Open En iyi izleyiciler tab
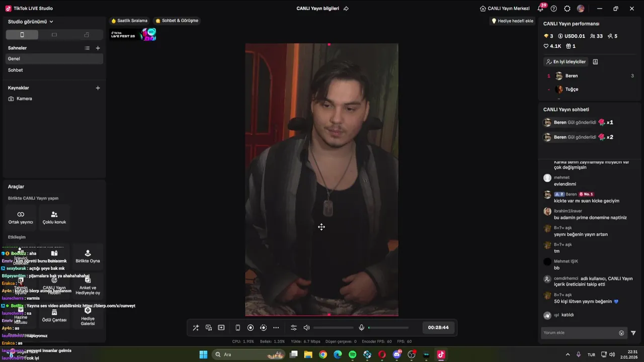The width and height of the screenshot is (644, 362). point(566,62)
